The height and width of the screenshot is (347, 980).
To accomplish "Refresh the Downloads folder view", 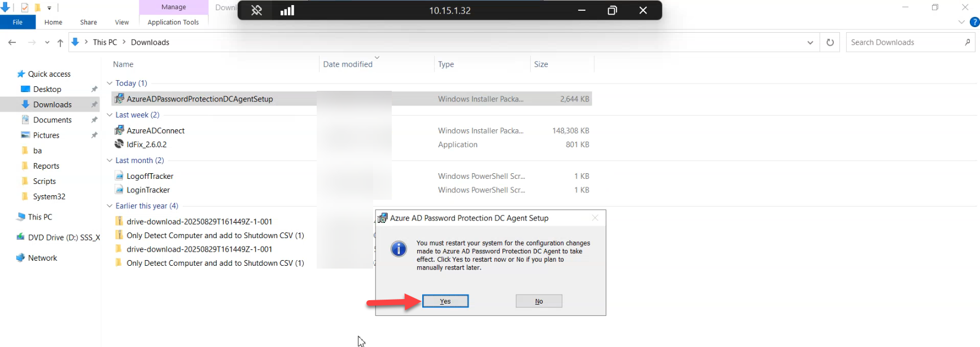I will click(x=830, y=42).
